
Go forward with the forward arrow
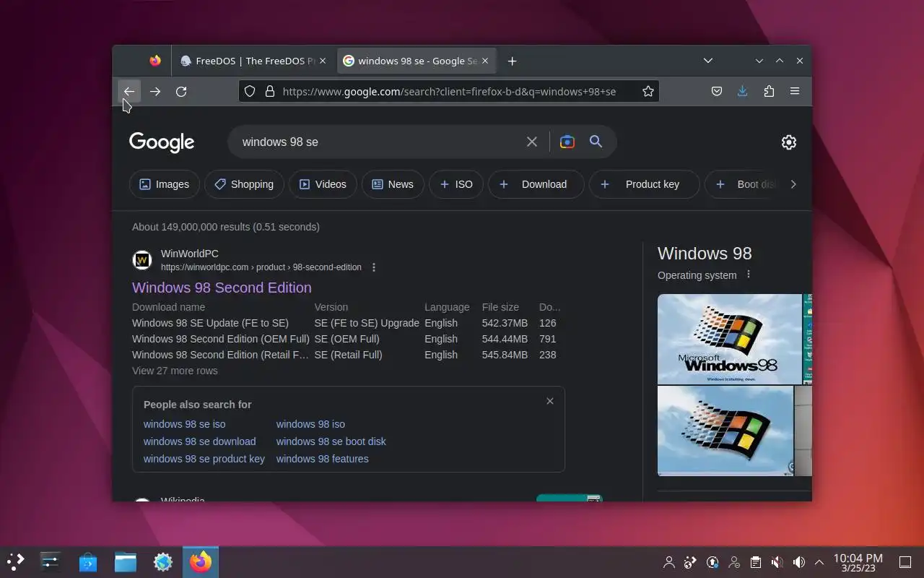(155, 92)
